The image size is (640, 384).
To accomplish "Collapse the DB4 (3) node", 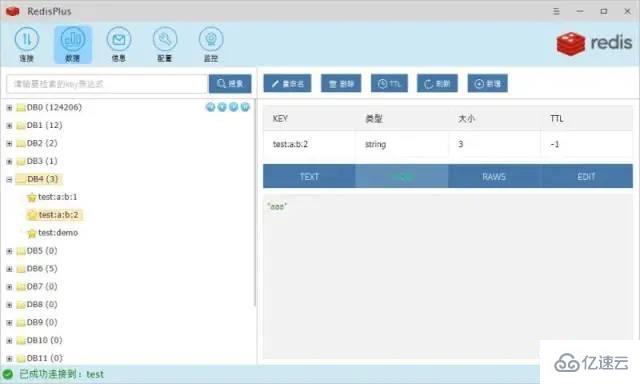I will coord(9,180).
